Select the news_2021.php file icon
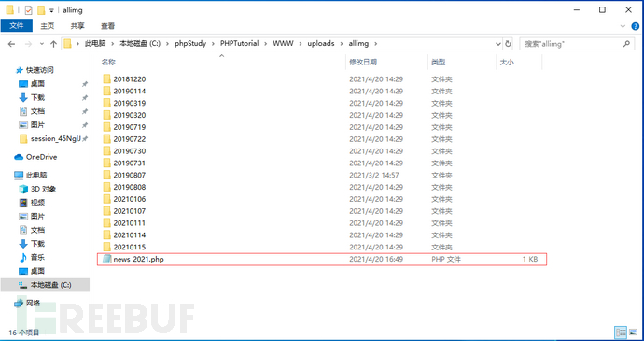Screen dimensions: 644x341 point(106,259)
